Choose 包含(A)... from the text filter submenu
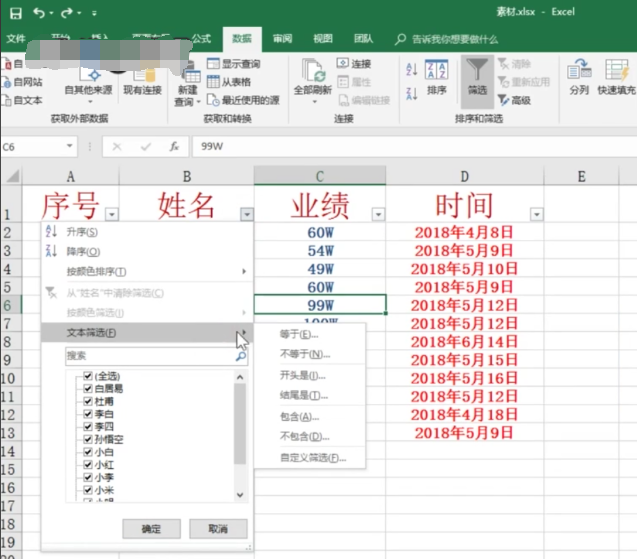Screen dimensions: 637x559 coord(298,416)
